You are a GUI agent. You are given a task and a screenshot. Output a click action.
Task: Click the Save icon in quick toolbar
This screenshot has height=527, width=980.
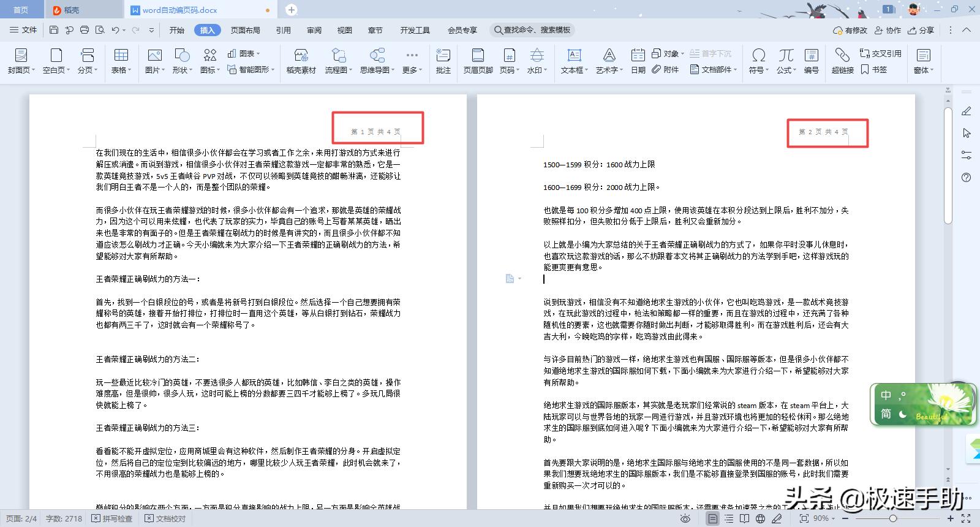tap(54, 30)
